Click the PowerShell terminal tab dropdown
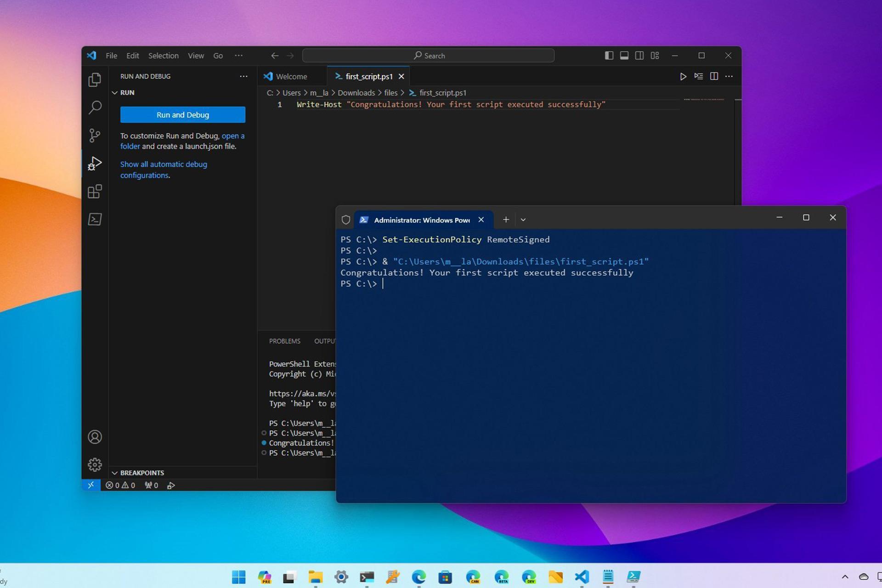Screen dimensions: 882x588 (x=523, y=219)
